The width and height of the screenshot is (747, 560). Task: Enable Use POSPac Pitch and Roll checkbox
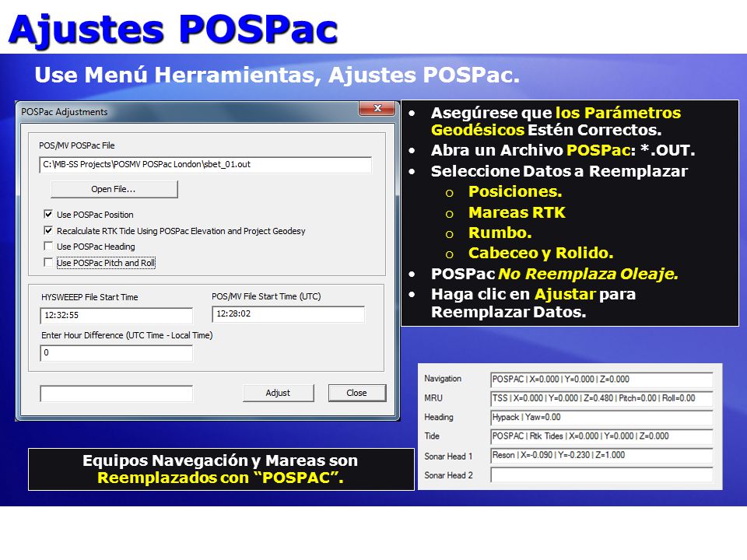click(x=48, y=262)
